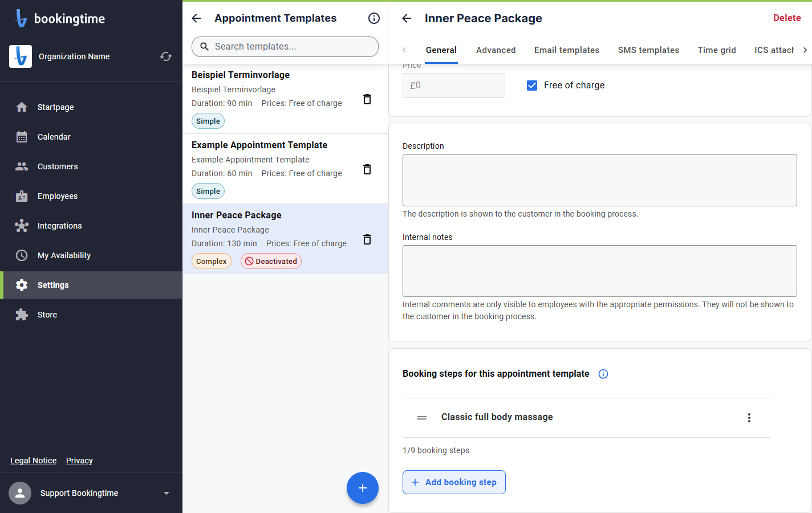Select the Example Appointment Template entry
Image resolution: width=812 pixels, height=513 pixels.
coord(285,169)
